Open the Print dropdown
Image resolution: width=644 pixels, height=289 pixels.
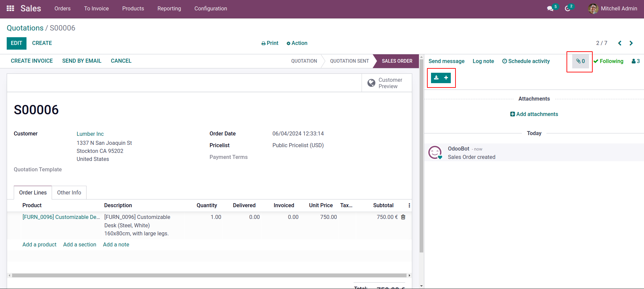(x=270, y=43)
